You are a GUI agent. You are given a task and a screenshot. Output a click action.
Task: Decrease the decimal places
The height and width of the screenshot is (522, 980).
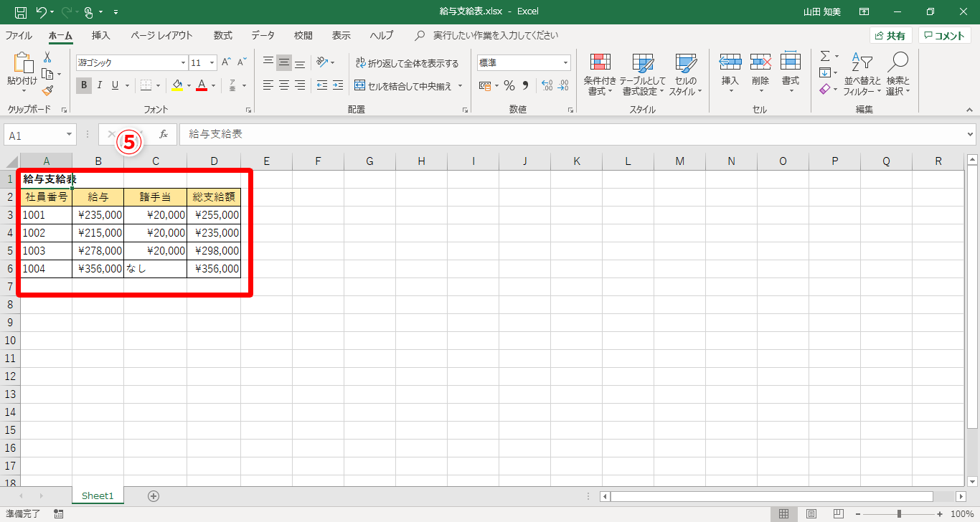563,85
